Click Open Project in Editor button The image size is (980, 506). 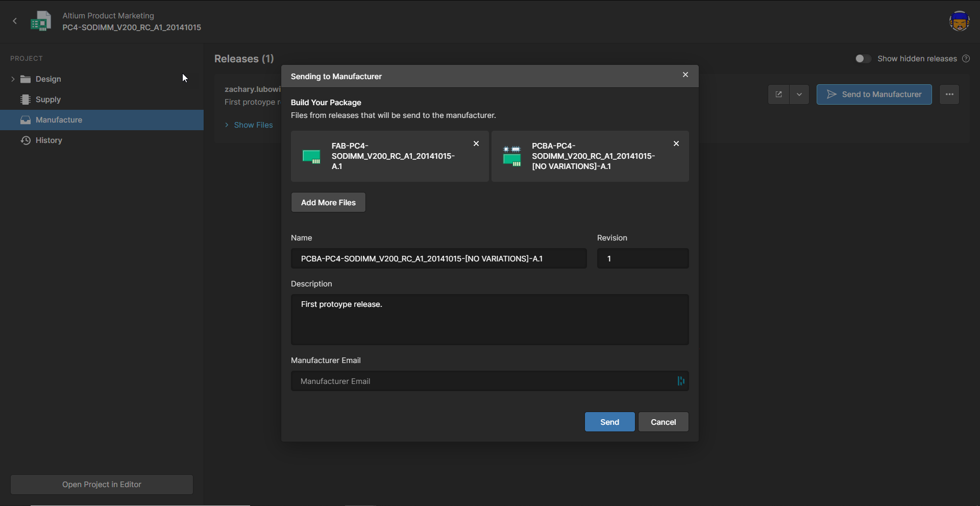pyautogui.click(x=102, y=485)
